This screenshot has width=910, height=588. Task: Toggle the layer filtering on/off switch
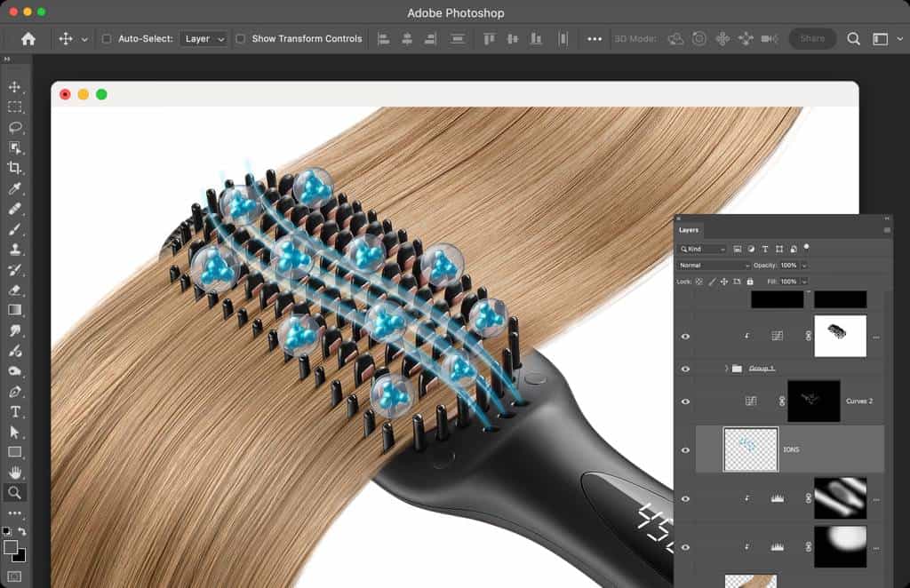[x=806, y=248]
